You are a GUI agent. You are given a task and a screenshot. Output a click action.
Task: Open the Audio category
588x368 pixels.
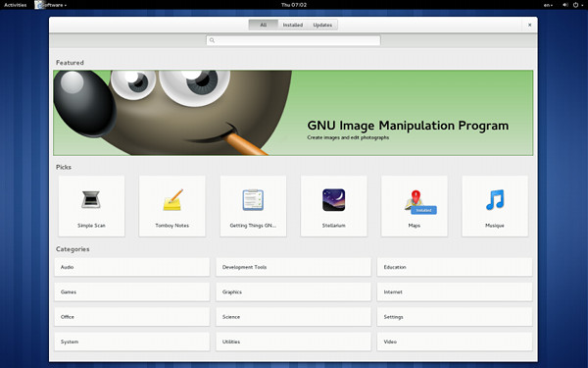pyautogui.click(x=132, y=267)
